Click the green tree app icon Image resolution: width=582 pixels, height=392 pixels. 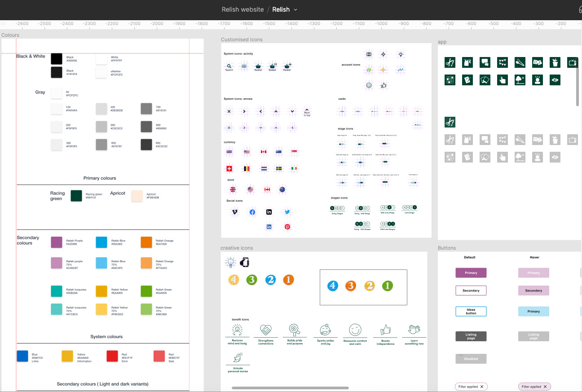click(520, 80)
